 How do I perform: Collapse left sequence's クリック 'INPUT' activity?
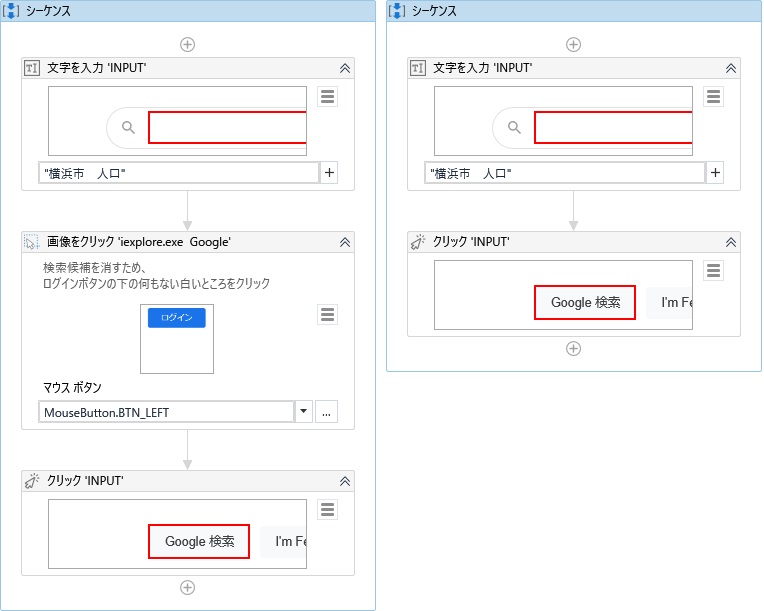(344, 481)
